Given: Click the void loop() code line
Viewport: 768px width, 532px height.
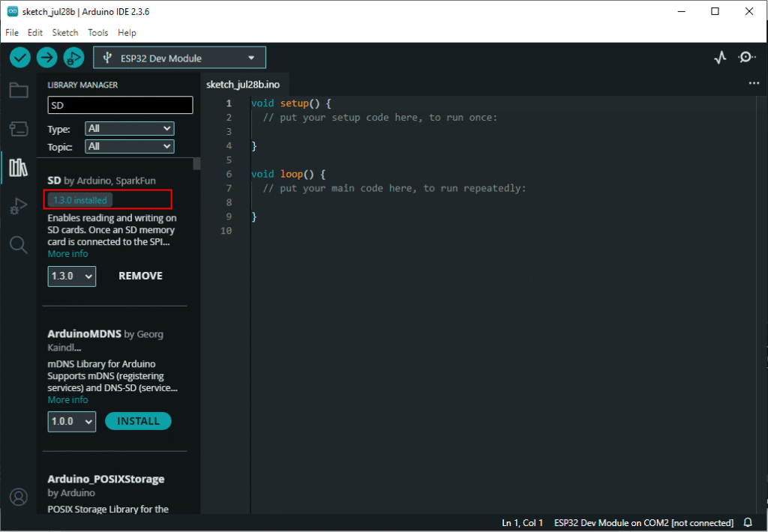Looking at the screenshot, I should 288,174.
